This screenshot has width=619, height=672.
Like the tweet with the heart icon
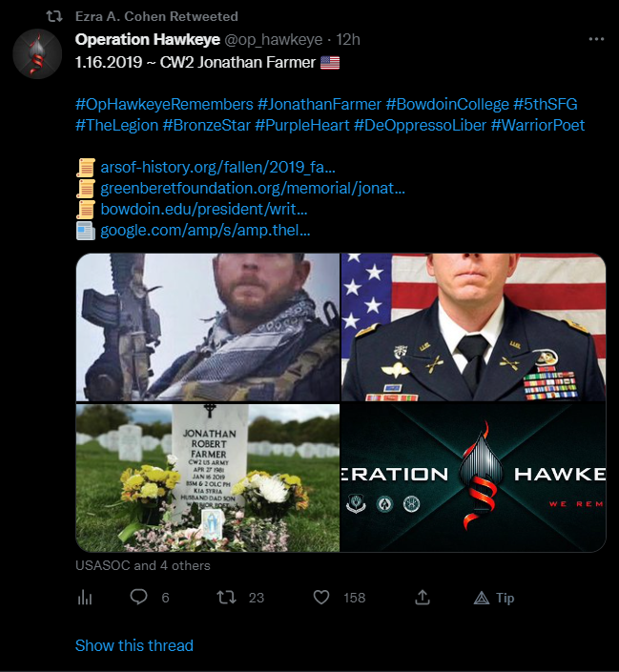coord(321,597)
